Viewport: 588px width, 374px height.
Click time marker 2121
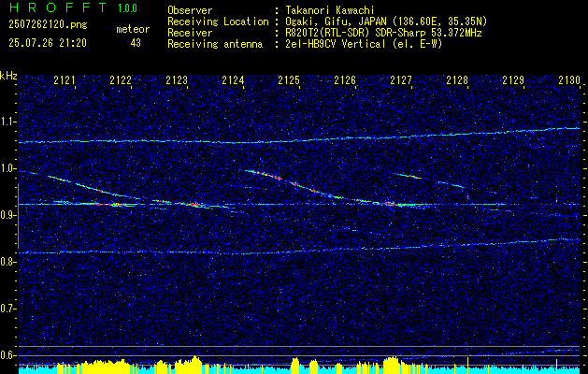[x=65, y=80]
